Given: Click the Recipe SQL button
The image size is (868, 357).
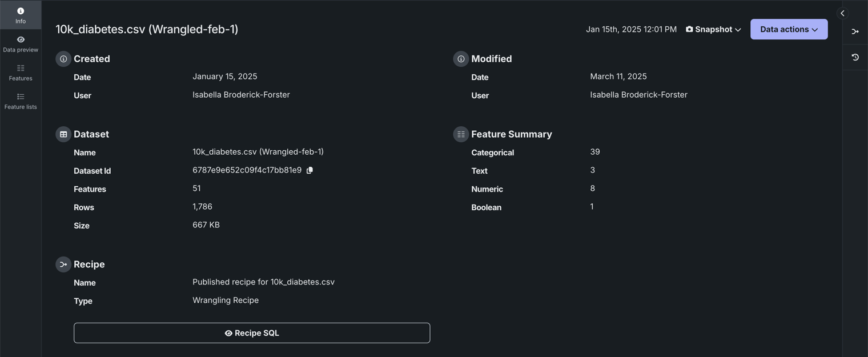Looking at the screenshot, I should [252, 333].
